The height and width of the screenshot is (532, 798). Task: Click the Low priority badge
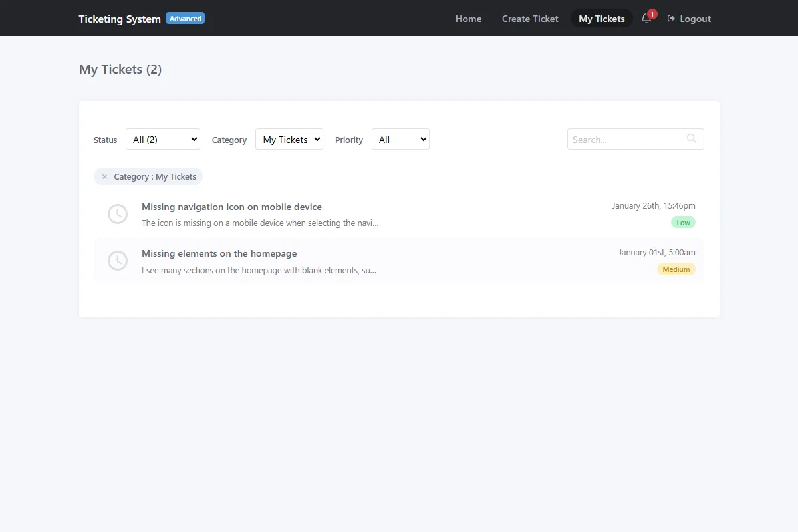(683, 223)
